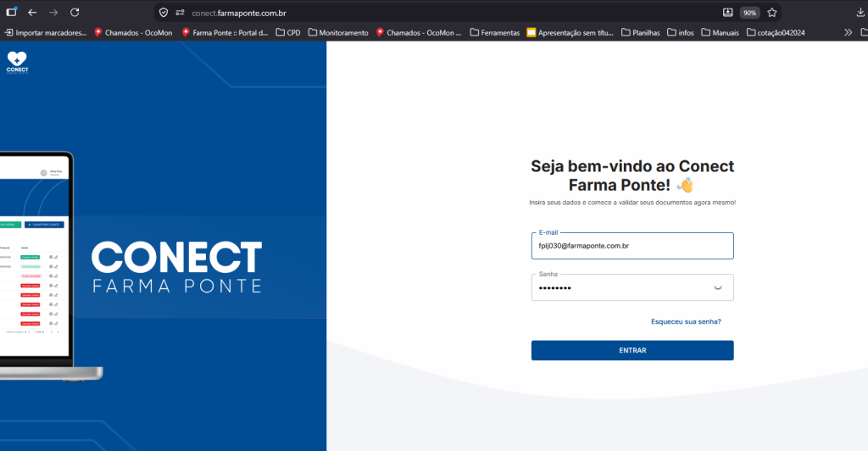
Task: Open the Importar marcadores bookmark
Action: point(46,33)
